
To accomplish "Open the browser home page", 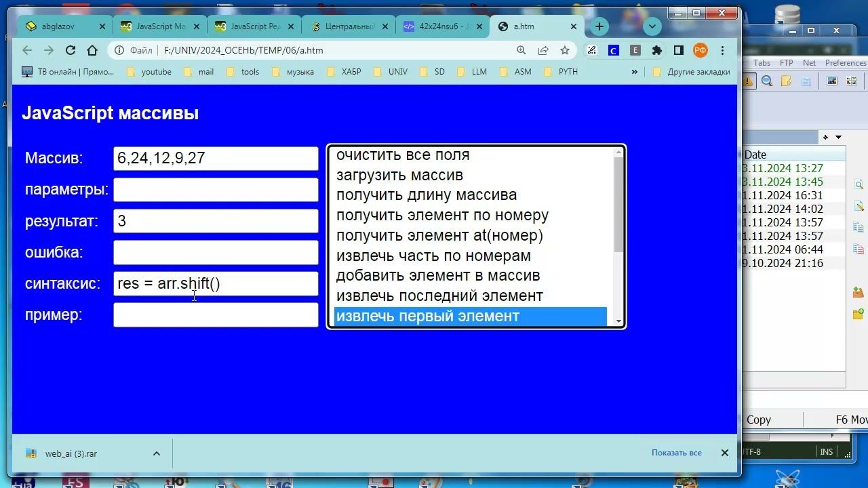I will pyautogui.click(x=92, y=50).
